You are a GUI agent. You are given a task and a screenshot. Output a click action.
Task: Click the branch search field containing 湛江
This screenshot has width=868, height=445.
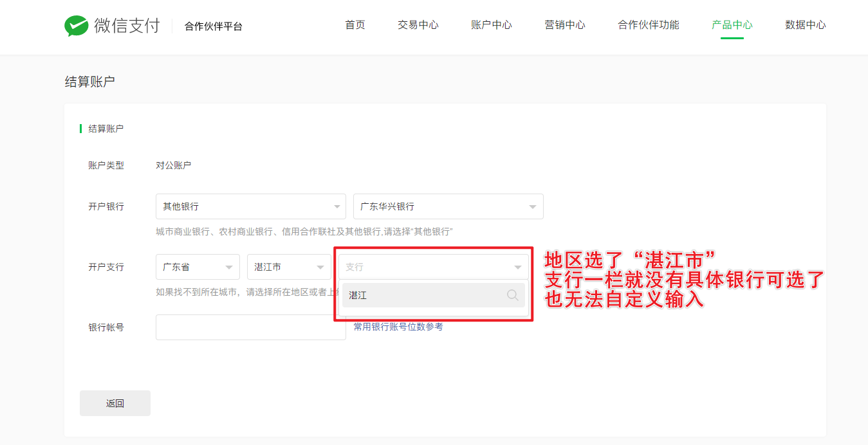(x=434, y=295)
